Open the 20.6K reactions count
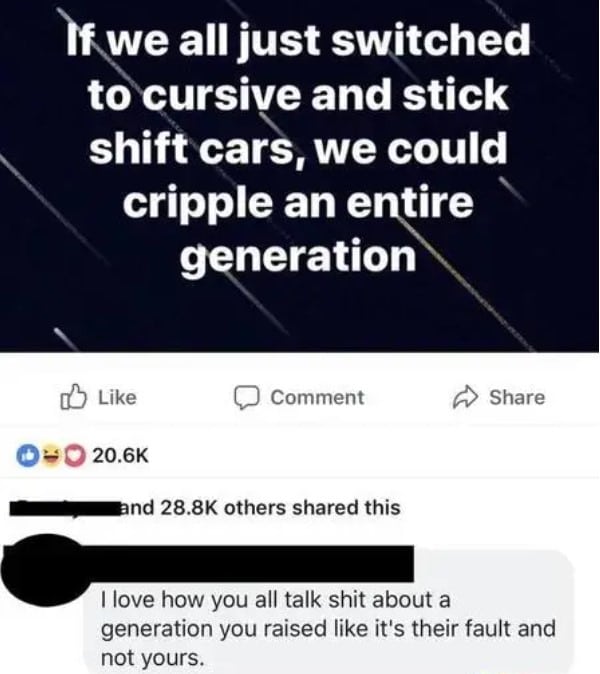600x674 pixels. (x=120, y=456)
